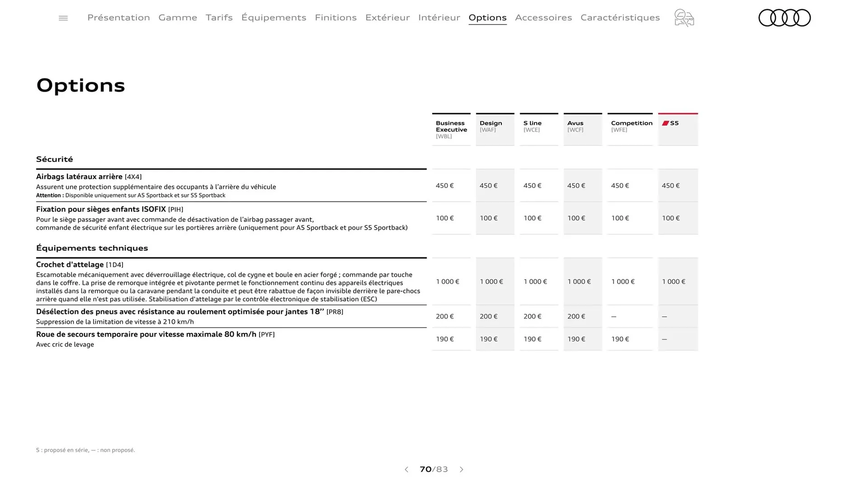
Task: Click PR8 price 200 € in Avus column
Action: [x=576, y=317]
